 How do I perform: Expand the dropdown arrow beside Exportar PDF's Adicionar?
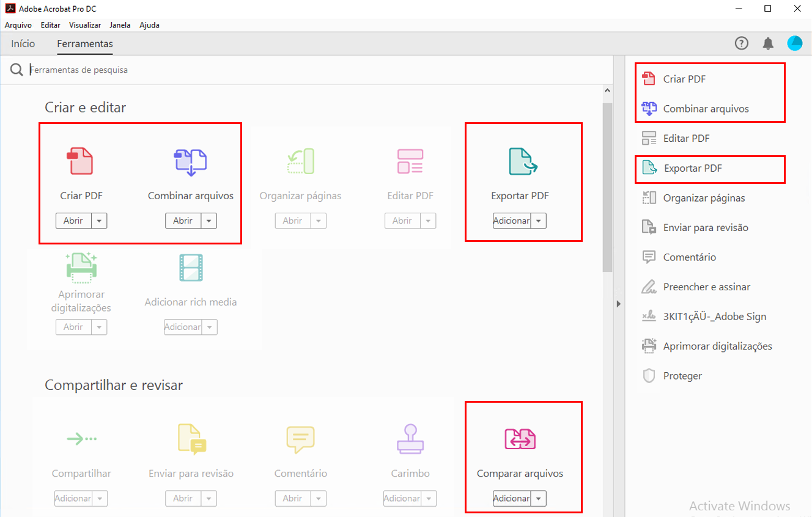pyautogui.click(x=538, y=221)
